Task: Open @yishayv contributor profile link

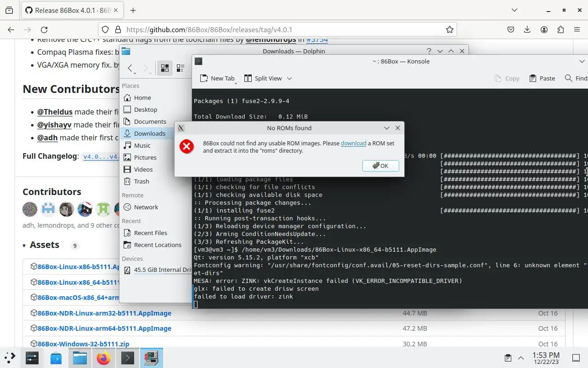Action: (54, 125)
